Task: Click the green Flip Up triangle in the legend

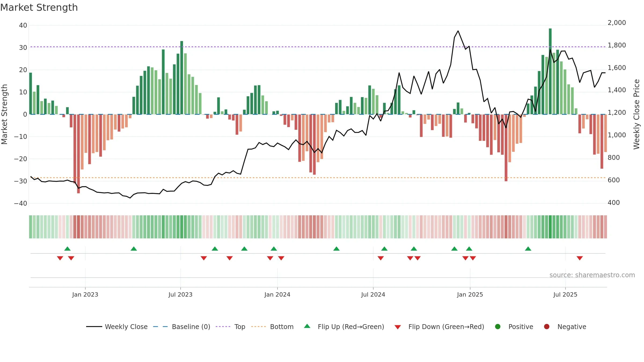Action: [x=307, y=326]
